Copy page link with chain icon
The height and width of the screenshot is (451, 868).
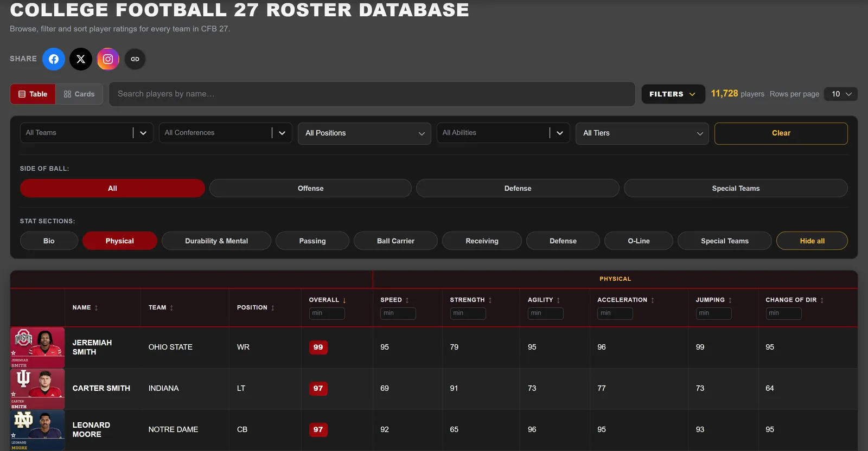[135, 59]
